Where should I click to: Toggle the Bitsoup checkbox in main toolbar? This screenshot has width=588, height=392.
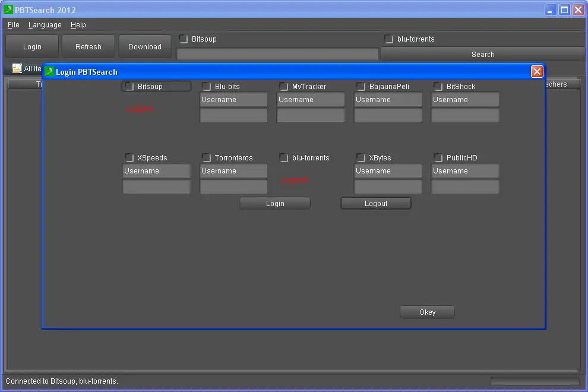[x=183, y=39]
